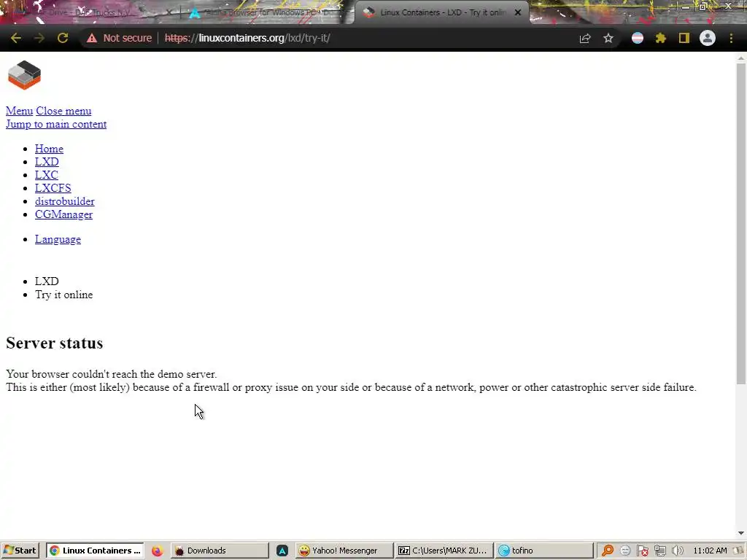Open the Chrome three-dot menu
The height and width of the screenshot is (560, 747).
[x=731, y=38]
